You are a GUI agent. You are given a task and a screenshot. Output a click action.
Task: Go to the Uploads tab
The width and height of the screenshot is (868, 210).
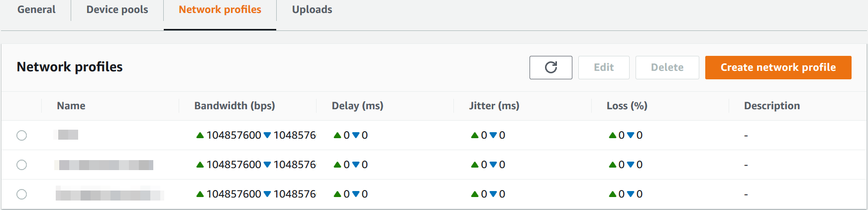pyautogui.click(x=312, y=10)
